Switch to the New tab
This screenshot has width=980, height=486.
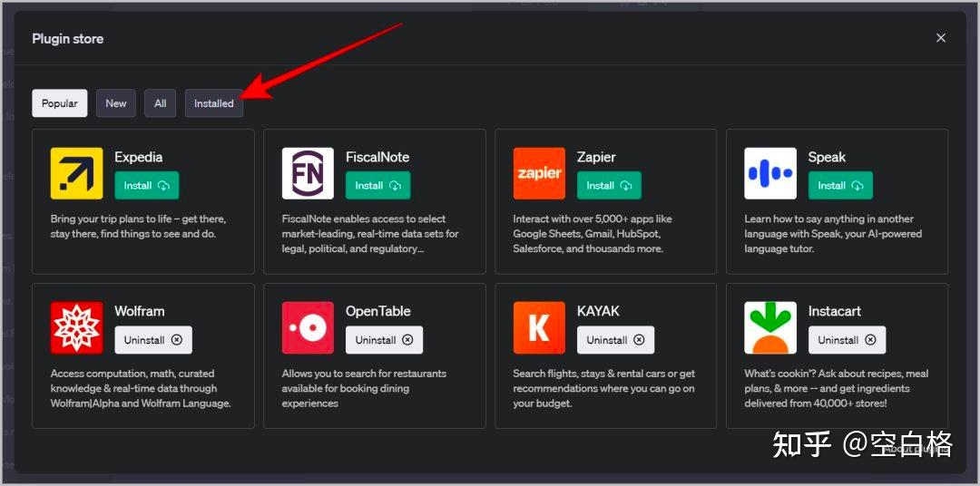pos(115,103)
